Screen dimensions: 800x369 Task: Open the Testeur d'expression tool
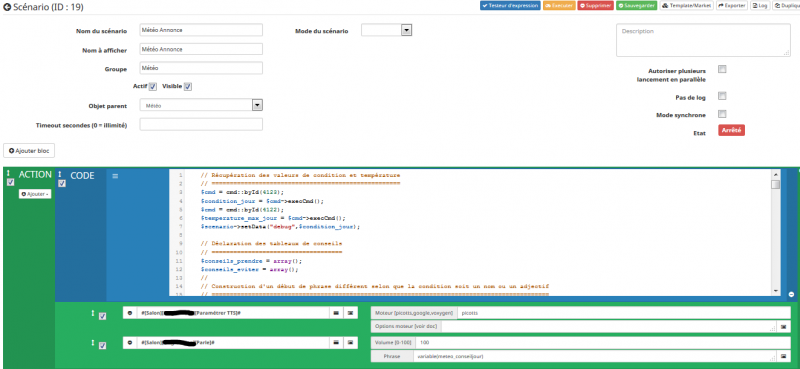pyautogui.click(x=510, y=6)
